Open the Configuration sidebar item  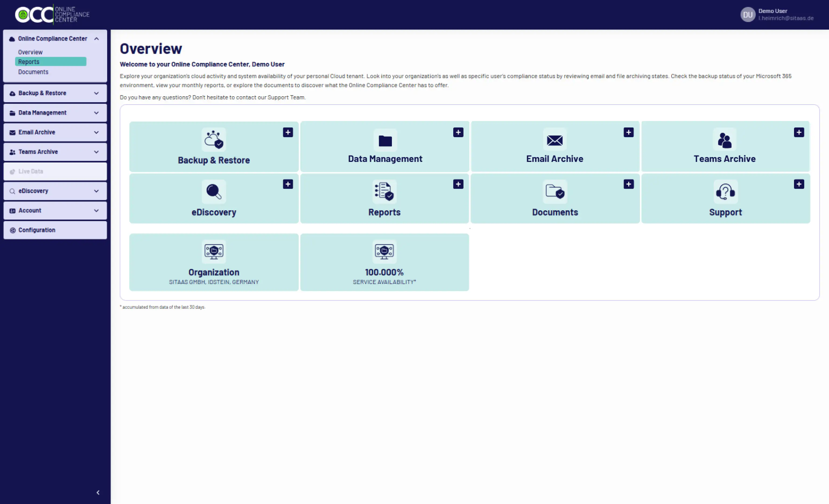coord(37,230)
